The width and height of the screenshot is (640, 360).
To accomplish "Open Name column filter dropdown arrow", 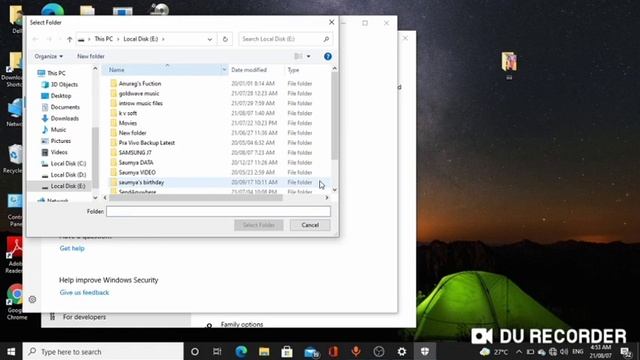I will 224,70.
